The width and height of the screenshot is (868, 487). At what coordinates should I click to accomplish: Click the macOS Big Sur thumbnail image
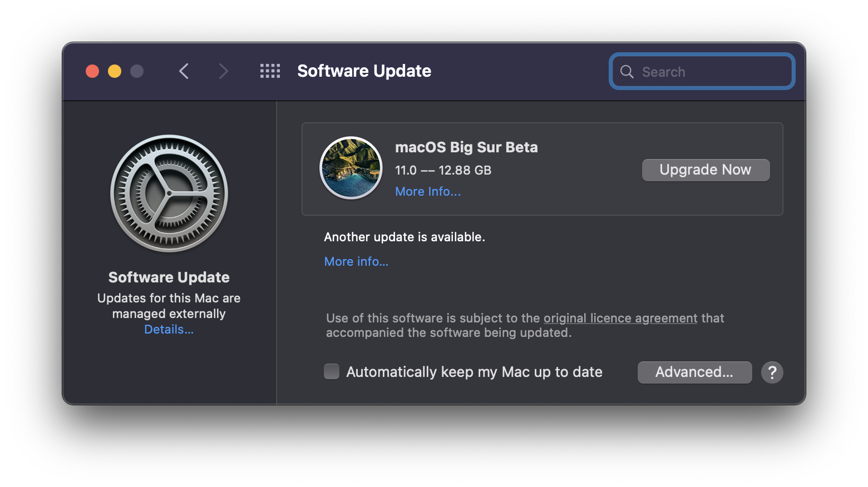click(x=351, y=168)
